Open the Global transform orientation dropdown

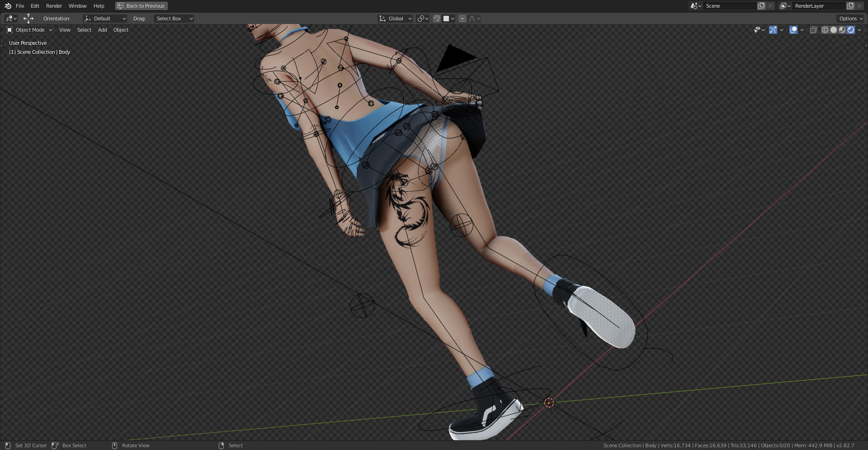[x=395, y=19]
